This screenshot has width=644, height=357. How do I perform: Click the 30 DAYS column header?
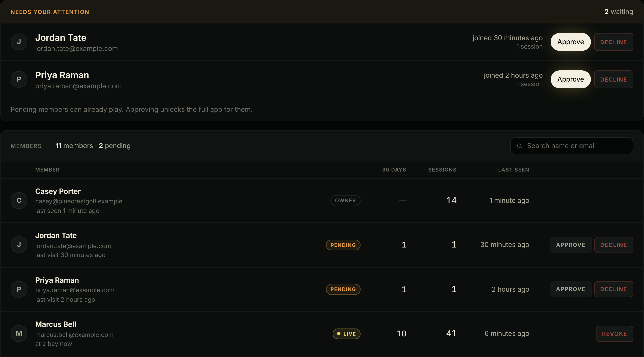click(x=394, y=170)
